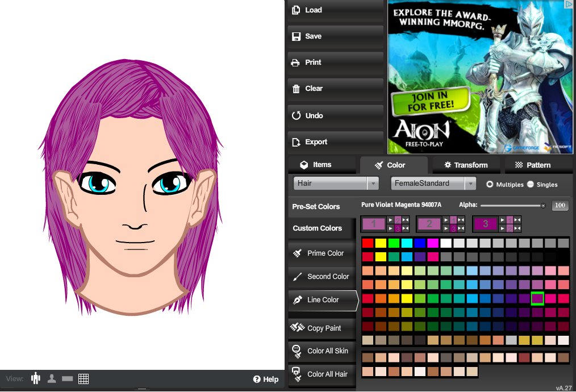Choose the Line Color option
This screenshot has height=392, width=576.
[323, 300]
